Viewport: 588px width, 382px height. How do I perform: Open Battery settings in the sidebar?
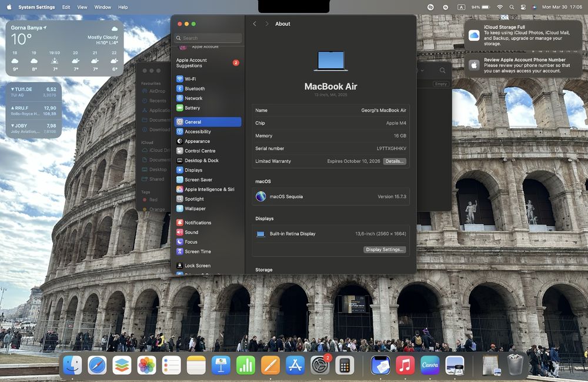coord(208,108)
